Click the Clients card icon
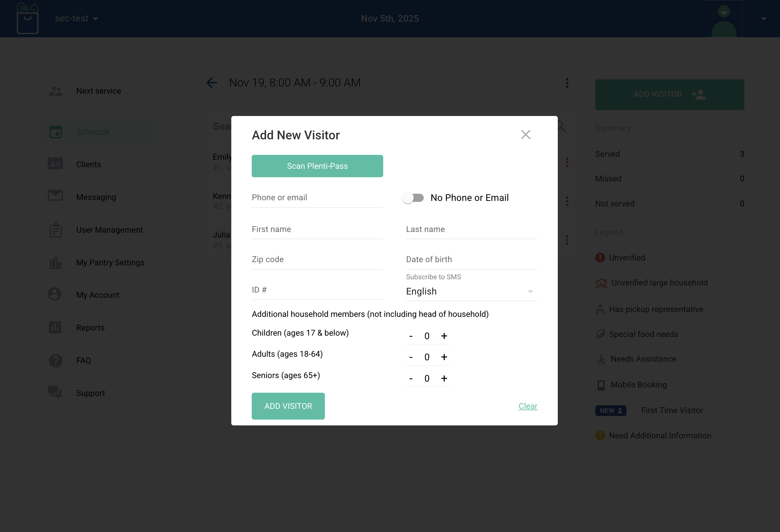The width and height of the screenshot is (780, 532). (55, 164)
